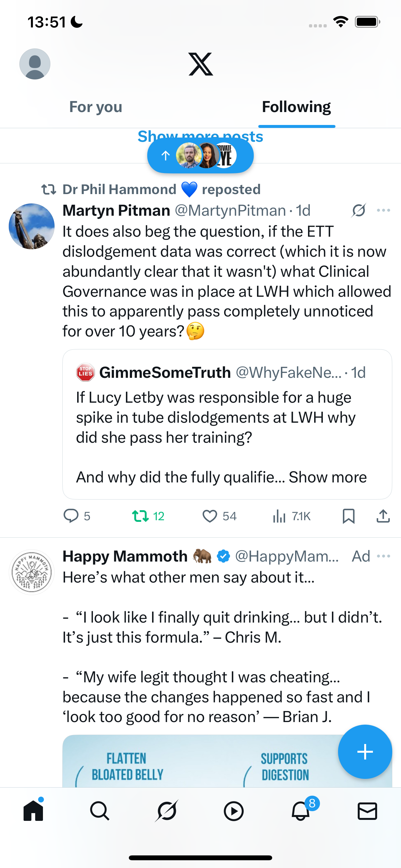Open Notifications bell with 8 badge
401x868 pixels.
tap(301, 811)
